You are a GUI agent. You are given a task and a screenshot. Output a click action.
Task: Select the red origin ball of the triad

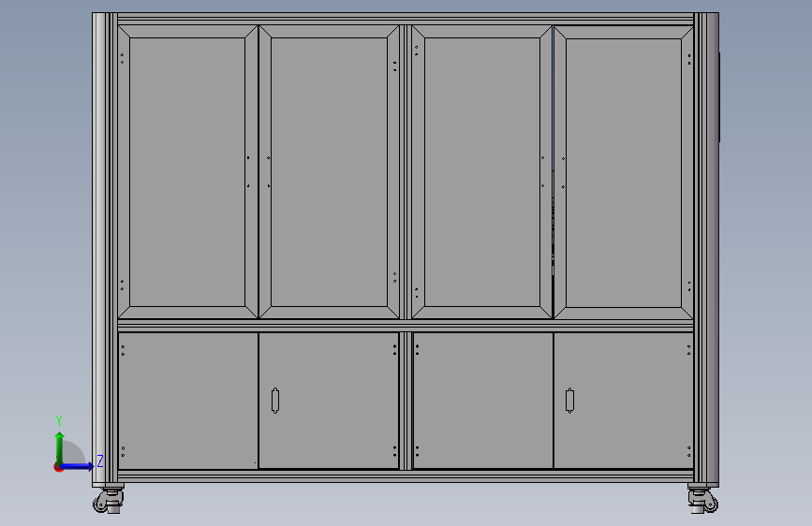[58, 467]
